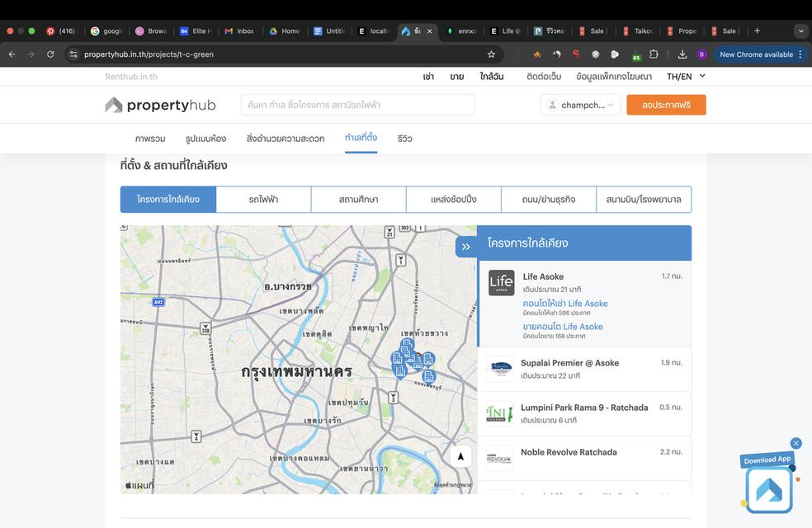The width and height of the screenshot is (812, 528).
Task: Open the champch... user account dropdown
Action: [580, 105]
